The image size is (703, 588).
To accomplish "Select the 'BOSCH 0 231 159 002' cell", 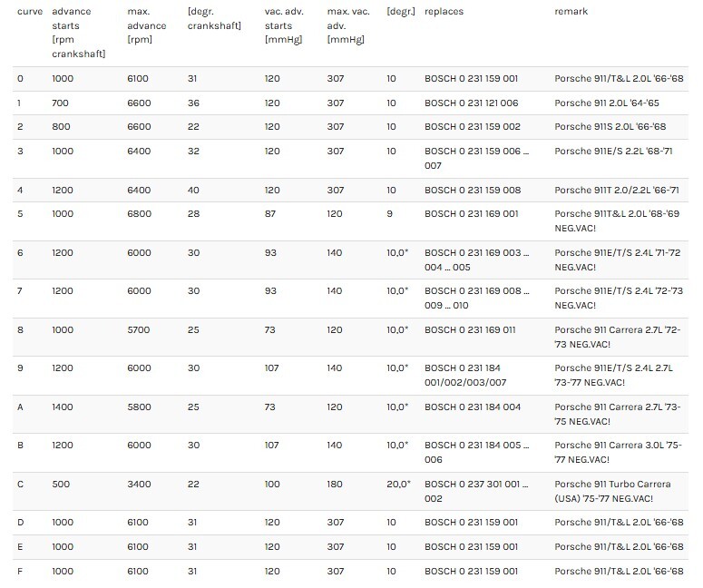I will click(472, 127).
